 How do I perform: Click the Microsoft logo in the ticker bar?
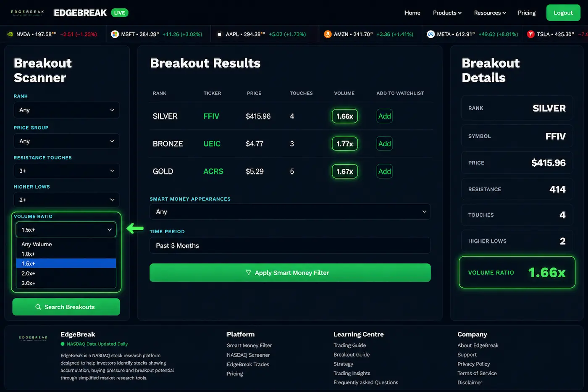tap(115, 34)
